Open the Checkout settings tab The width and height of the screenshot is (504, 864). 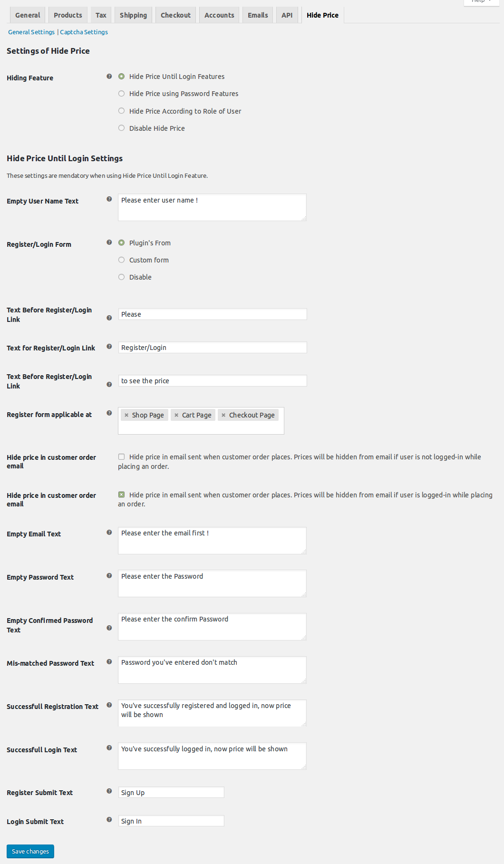[175, 15]
